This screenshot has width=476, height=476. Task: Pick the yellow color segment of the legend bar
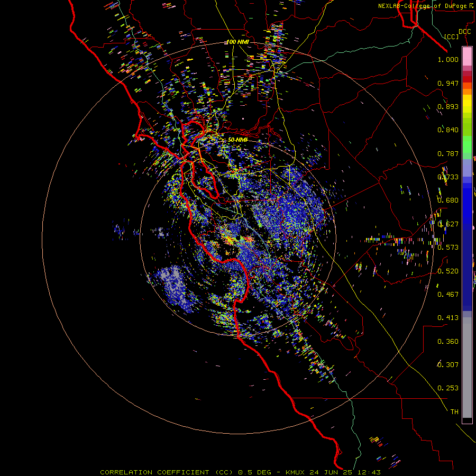click(467, 104)
